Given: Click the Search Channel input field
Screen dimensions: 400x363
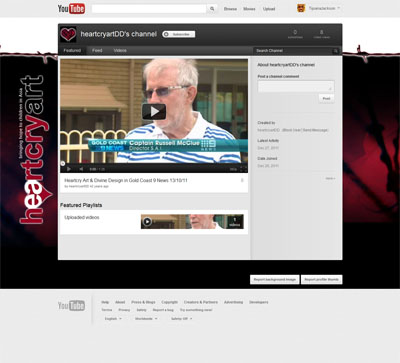Looking at the screenshot, I should coord(293,51).
